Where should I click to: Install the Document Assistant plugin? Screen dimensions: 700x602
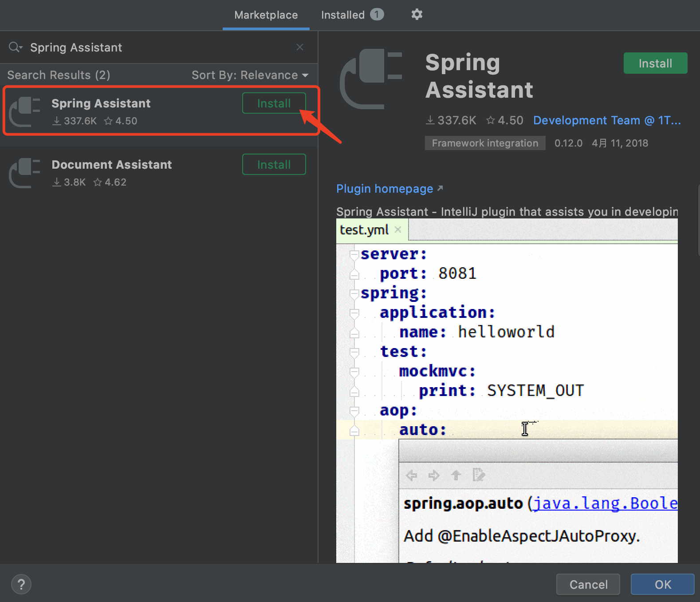[x=274, y=164]
